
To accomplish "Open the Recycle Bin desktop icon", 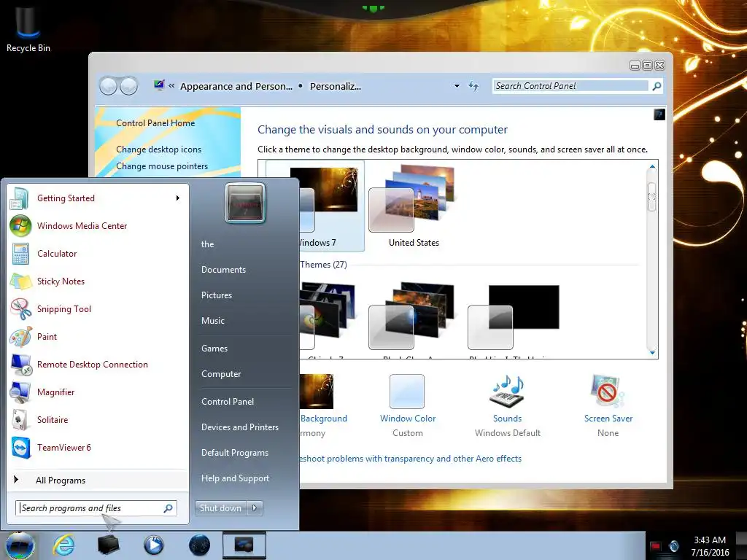I will tap(28, 28).
